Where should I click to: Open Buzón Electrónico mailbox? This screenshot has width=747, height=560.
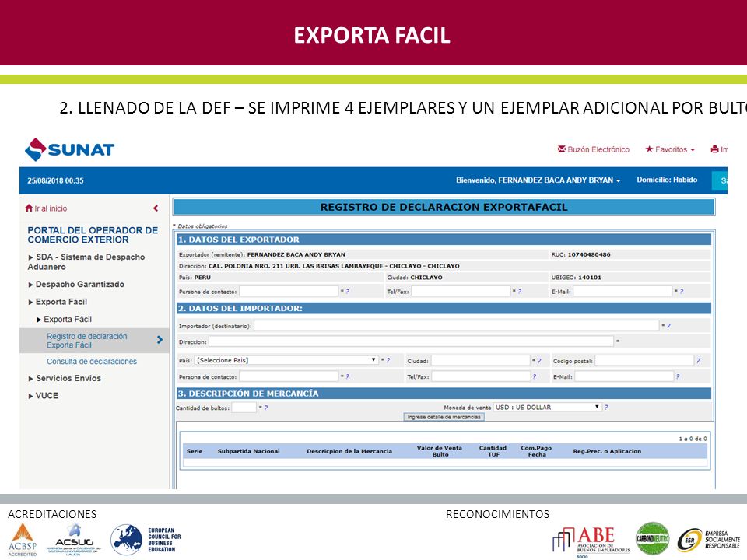[593, 149]
